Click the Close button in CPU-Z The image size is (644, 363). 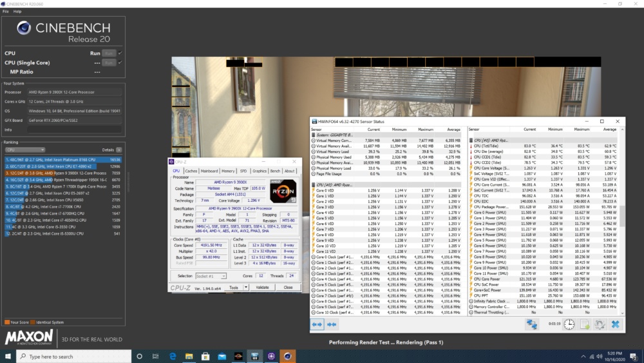tap(288, 288)
